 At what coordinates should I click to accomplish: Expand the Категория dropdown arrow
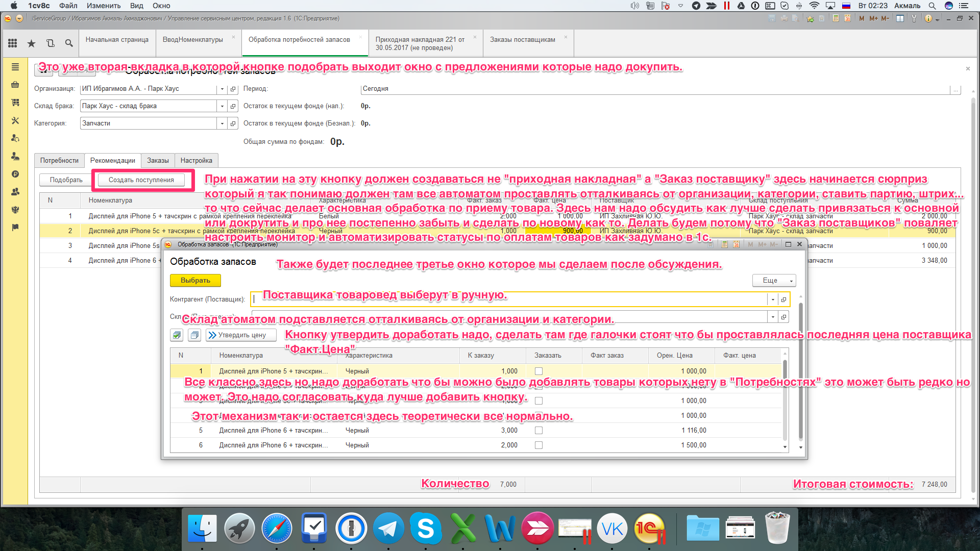[x=222, y=123]
